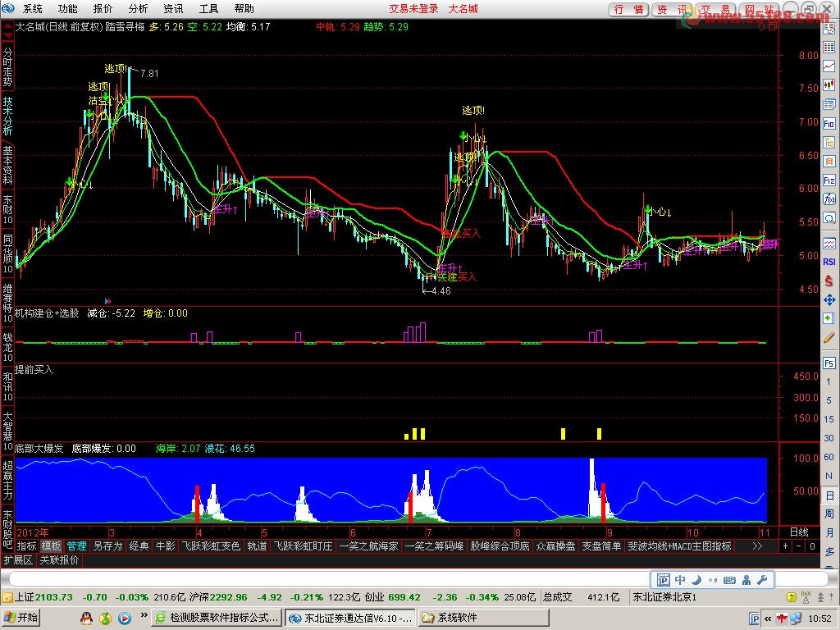Expand more templates with >> arrow
This screenshot has width=840, height=630.
757,546
